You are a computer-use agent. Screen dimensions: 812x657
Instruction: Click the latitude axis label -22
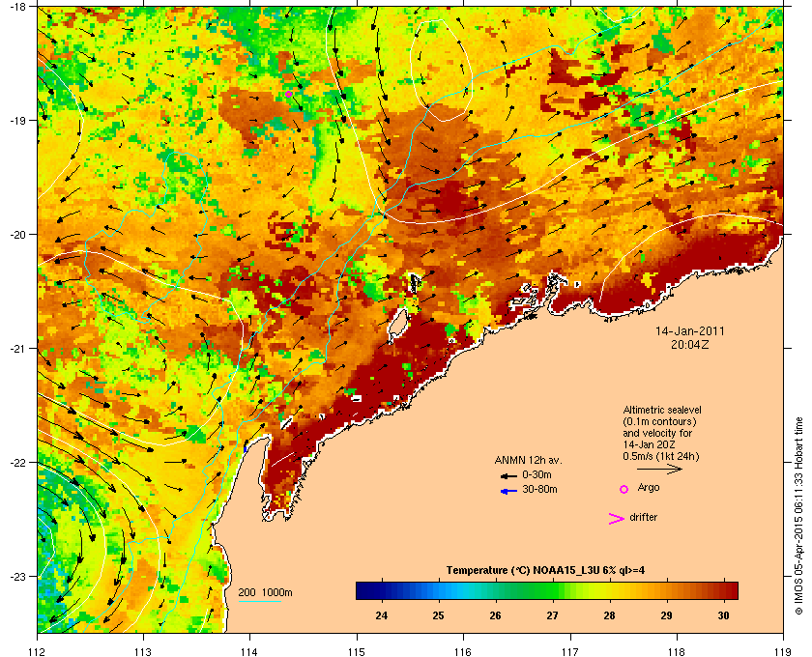tap(17, 463)
